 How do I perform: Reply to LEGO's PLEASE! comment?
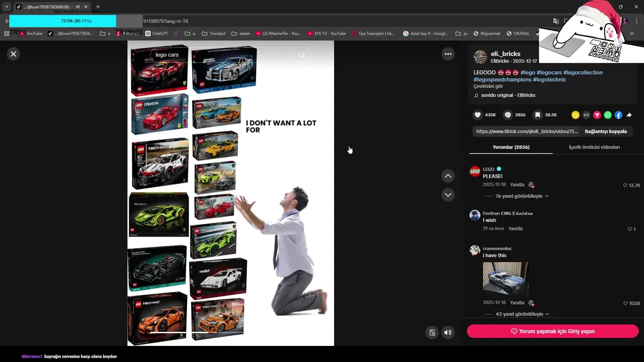(x=517, y=185)
